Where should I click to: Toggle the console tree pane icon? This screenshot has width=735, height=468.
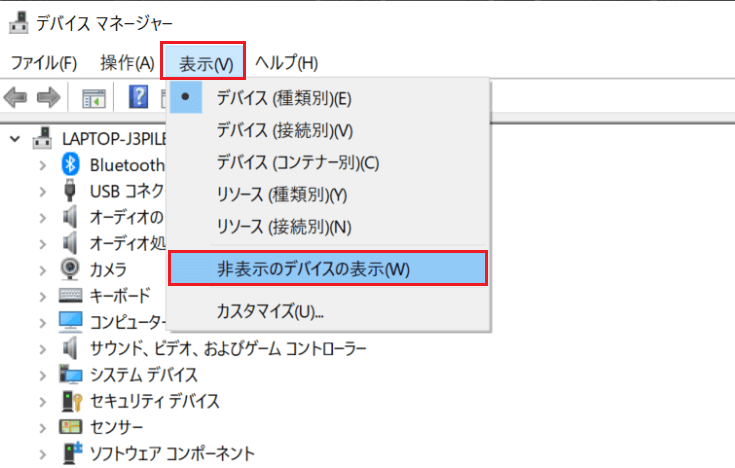[94, 99]
